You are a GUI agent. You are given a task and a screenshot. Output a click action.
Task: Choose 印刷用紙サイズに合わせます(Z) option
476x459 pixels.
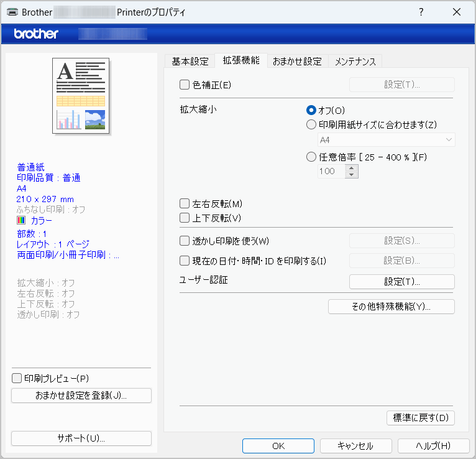tap(311, 124)
